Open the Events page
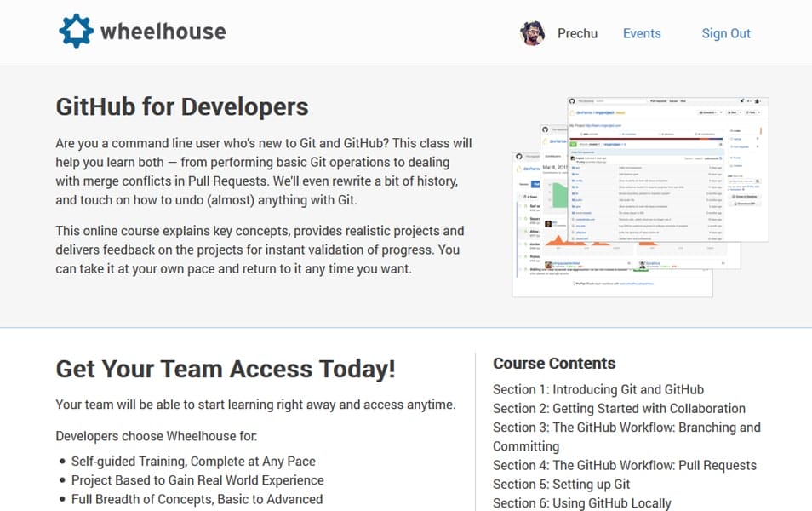The width and height of the screenshot is (812, 511). [x=642, y=33]
